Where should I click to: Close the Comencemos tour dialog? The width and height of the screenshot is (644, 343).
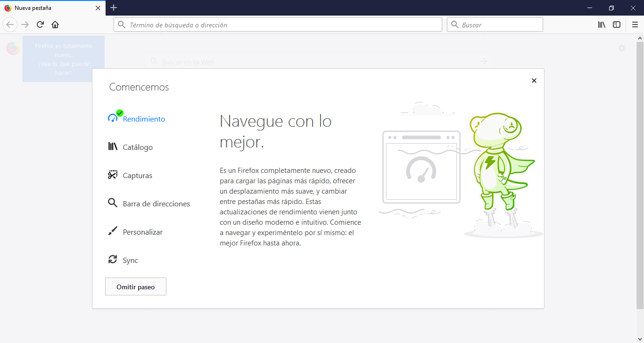pyautogui.click(x=534, y=81)
